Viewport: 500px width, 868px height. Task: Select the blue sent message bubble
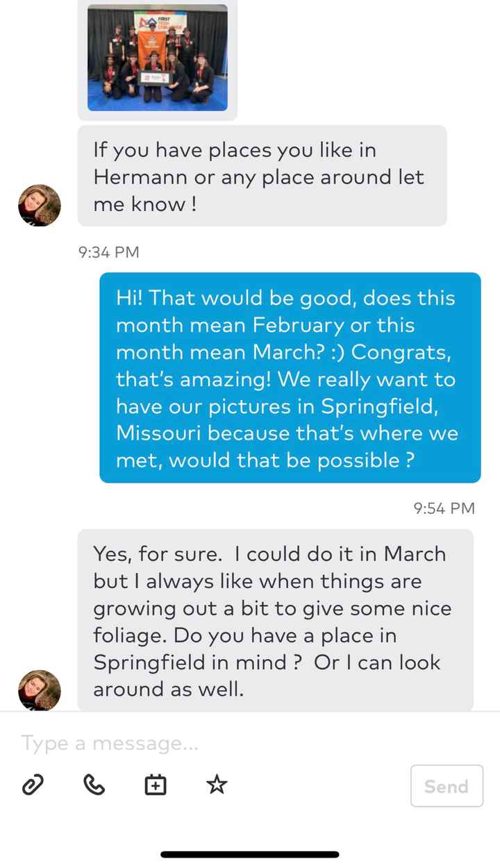tap(290, 378)
